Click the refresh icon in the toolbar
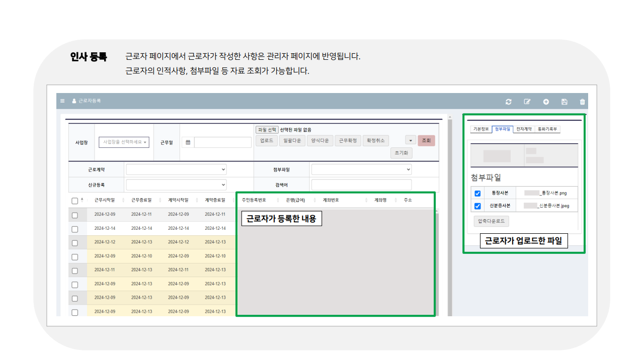644x362 pixels. (509, 102)
